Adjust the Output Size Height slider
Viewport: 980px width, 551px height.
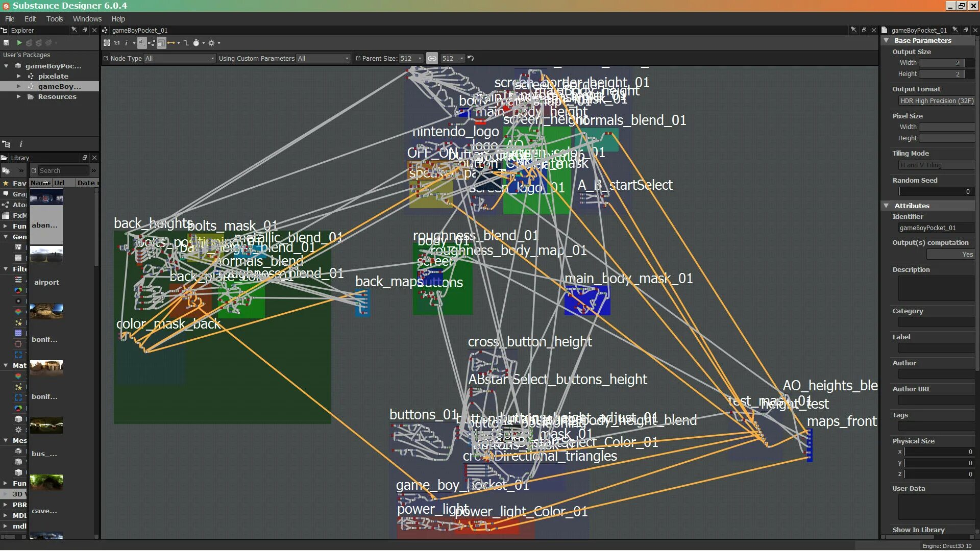coord(947,74)
